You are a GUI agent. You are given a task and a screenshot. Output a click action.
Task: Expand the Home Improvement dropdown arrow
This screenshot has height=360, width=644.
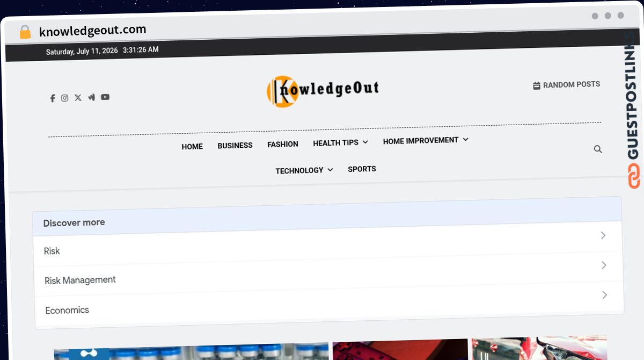(x=465, y=139)
